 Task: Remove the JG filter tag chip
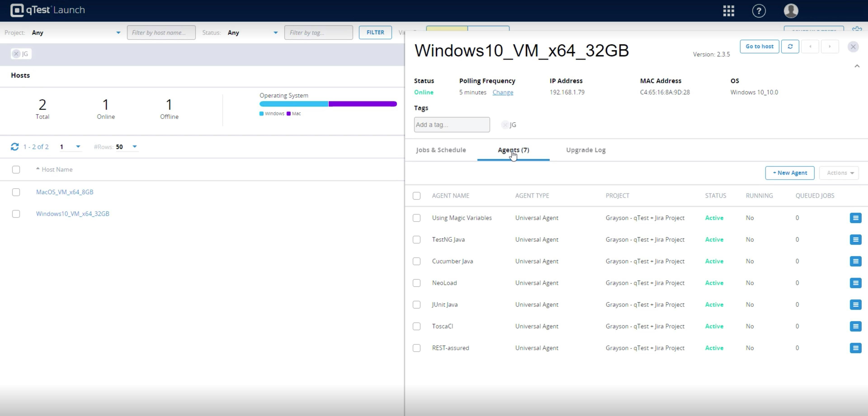tap(16, 54)
